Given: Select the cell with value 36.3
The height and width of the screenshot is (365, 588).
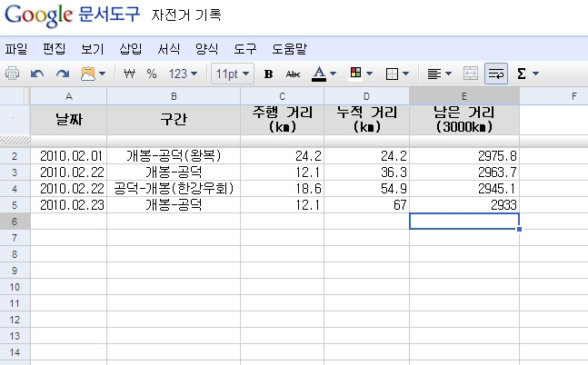Looking at the screenshot, I should pos(367,173).
